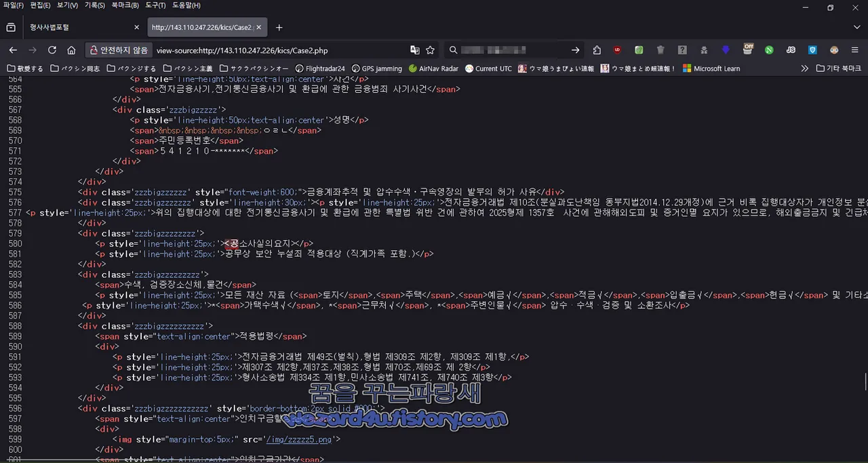
Task: Click the question mark extension icon
Action: [682, 50]
